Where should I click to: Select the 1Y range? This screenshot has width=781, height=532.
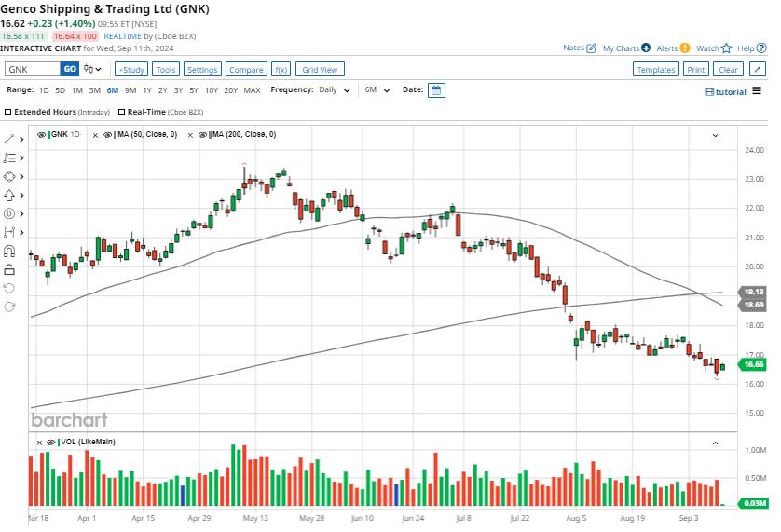point(147,90)
